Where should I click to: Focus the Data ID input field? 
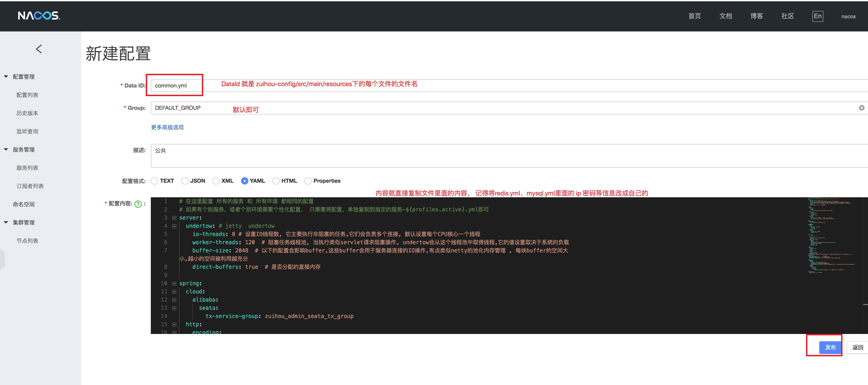509,86
